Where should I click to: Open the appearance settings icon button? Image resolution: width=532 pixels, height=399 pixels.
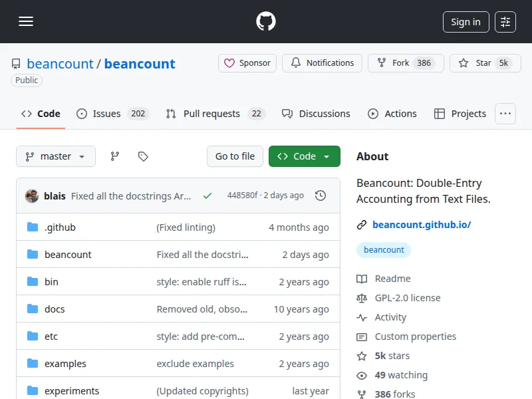tap(505, 22)
